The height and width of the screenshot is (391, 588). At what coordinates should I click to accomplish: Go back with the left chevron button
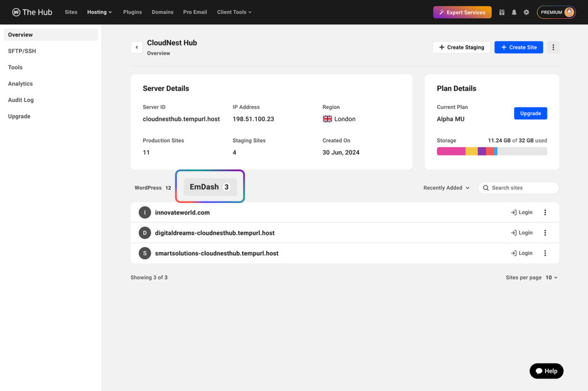[x=137, y=47]
